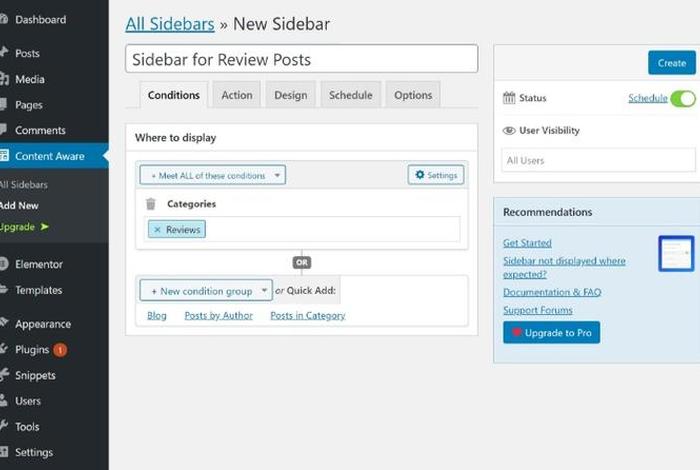
Task: Delete the Categories condition with trash icon
Action: pos(151,204)
